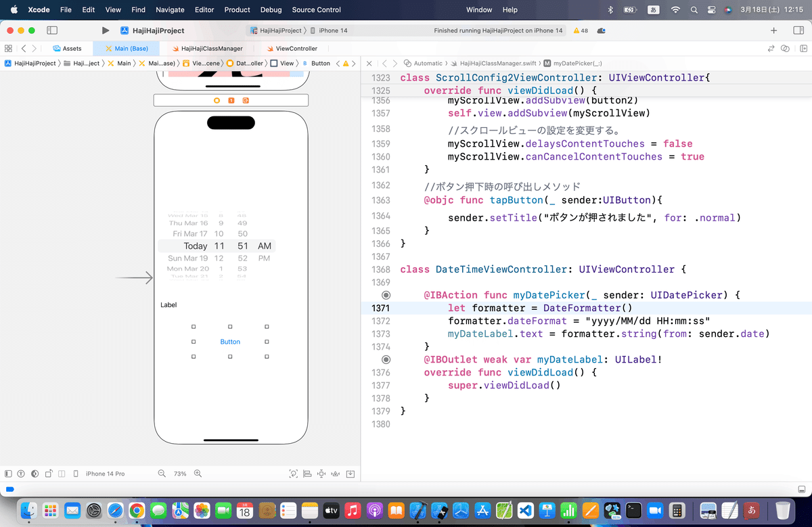Open the Product menu
The image size is (812, 527).
[x=237, y=10]
